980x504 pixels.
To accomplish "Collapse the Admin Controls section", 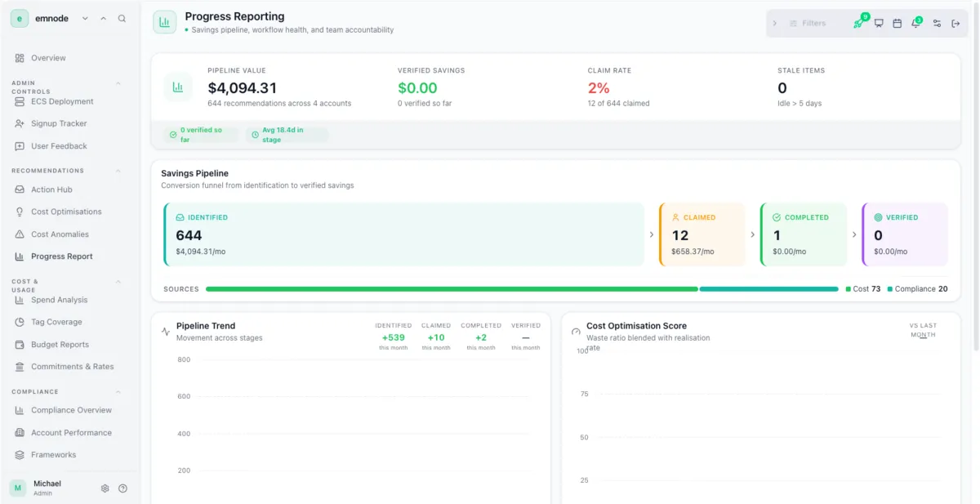I will pyautogui.click(x=118, y=83).
